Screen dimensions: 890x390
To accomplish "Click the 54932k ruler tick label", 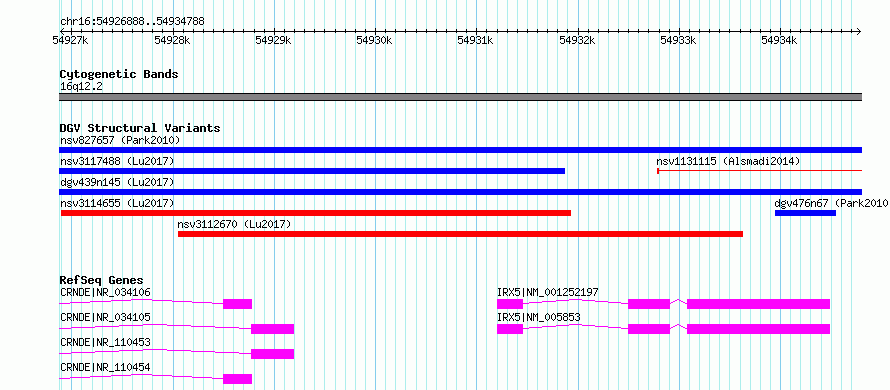I will [x=577, y=40].
